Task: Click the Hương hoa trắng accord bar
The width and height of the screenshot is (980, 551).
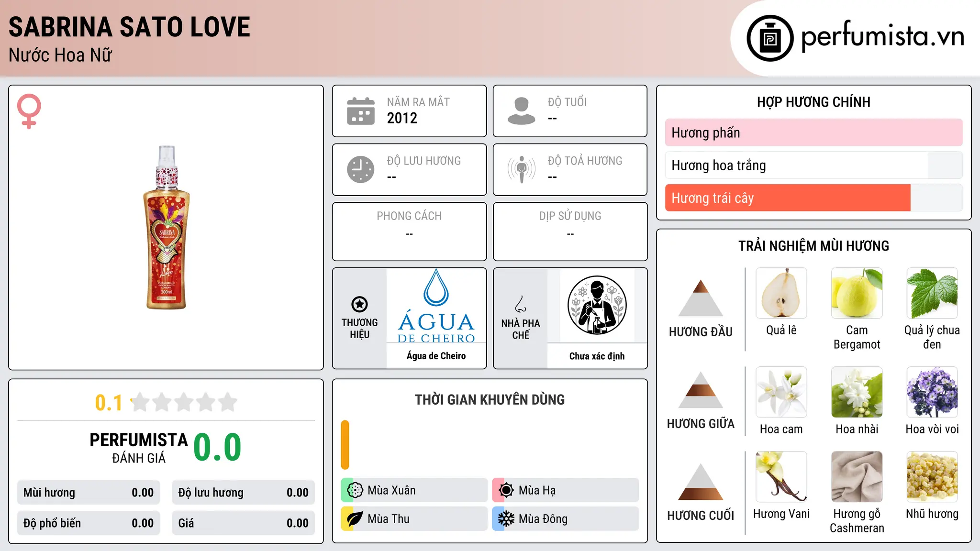Action: click(813, 165)
